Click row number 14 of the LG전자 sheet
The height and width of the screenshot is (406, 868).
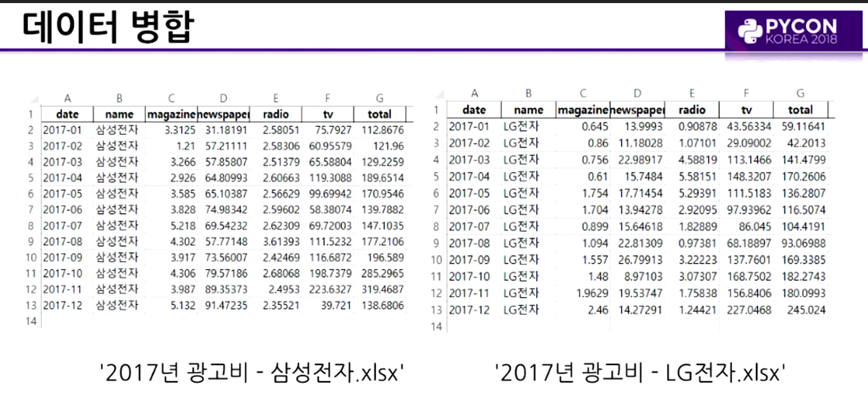click(x=437, y=326)
